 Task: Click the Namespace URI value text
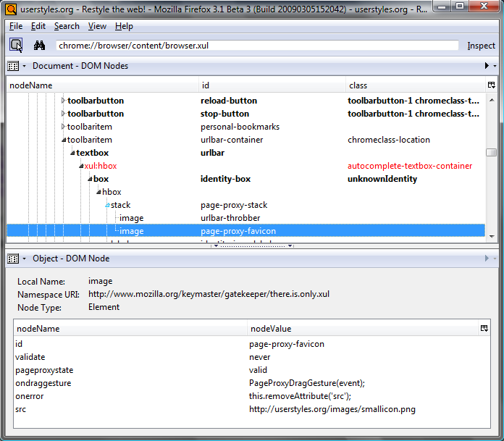tap(209, 294)
